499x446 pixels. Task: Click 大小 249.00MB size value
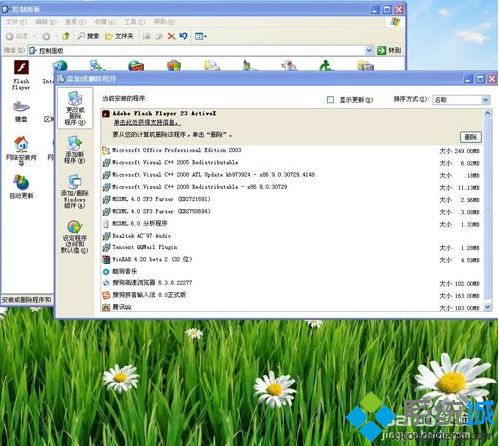coord(459,151)
